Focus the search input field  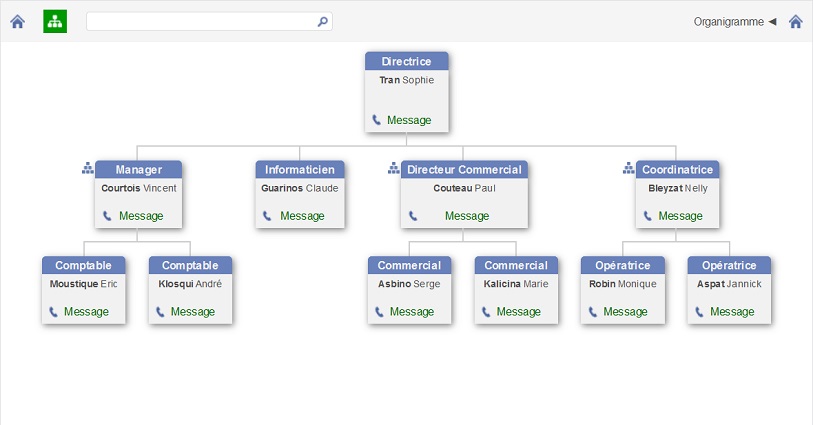point(209,22)
